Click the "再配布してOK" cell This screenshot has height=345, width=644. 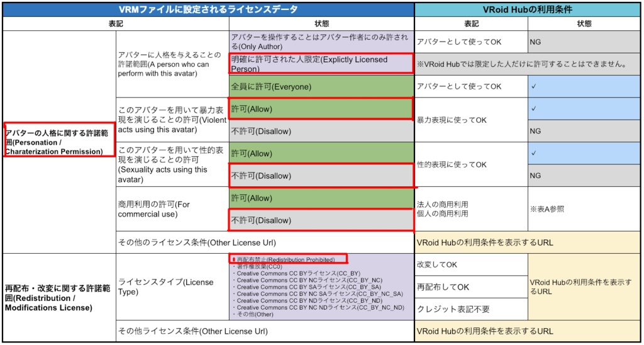pyautogui.click(x=471, y=286)
